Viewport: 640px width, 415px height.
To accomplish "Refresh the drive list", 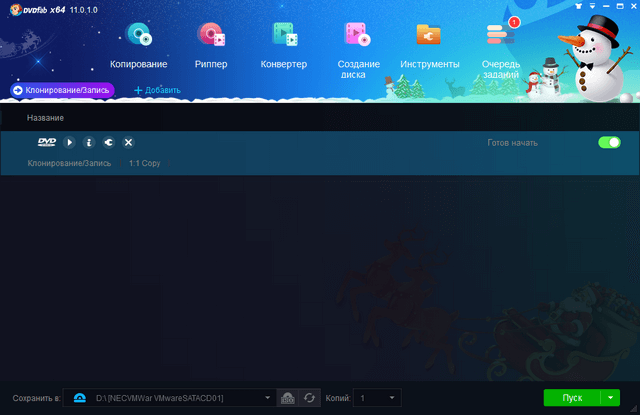I will (x=309, y=398).
